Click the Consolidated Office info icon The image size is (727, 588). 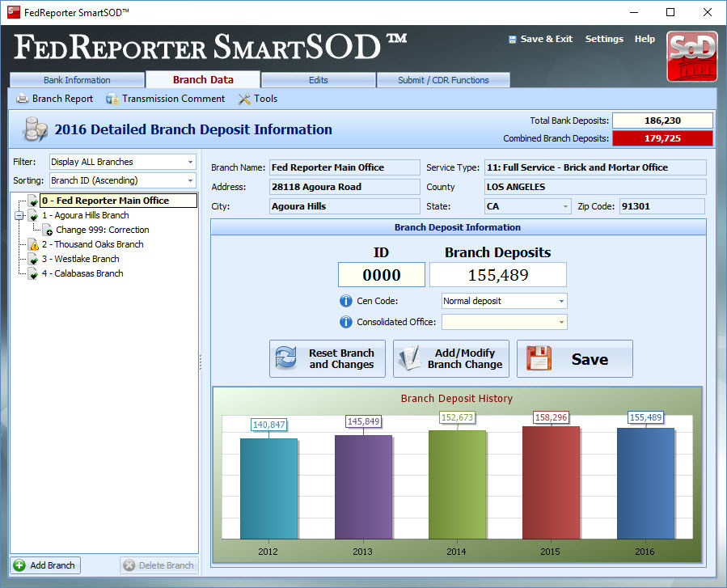pos(346,322)
